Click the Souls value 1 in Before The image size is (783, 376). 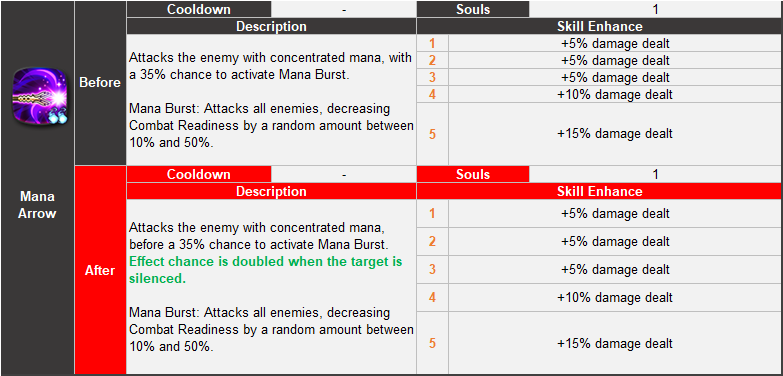(x=655, y=9)
